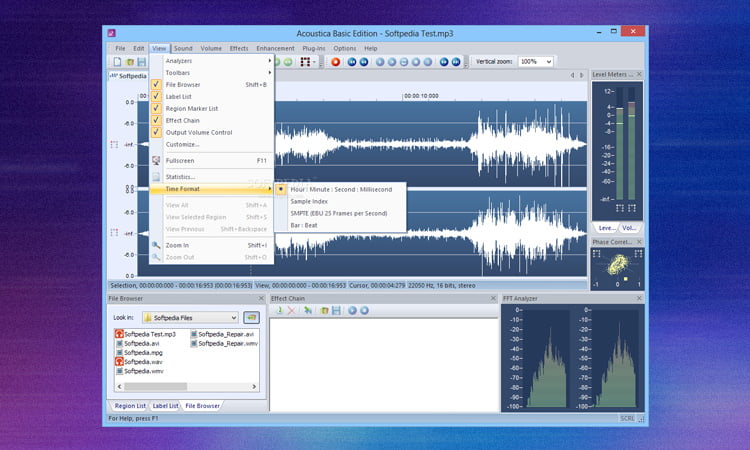Select Softpedia.wav in the file list
Image resolution: width=750 pixels, height=450 pixels.
142,361
